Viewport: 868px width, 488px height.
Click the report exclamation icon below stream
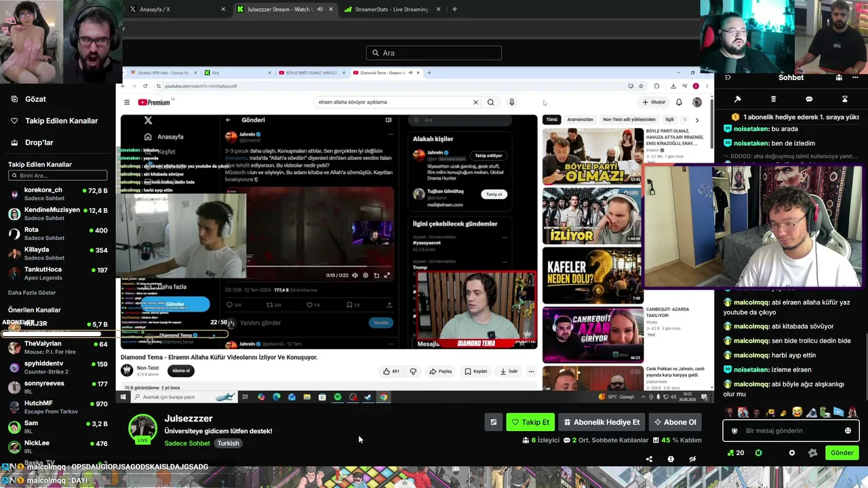pyautogui.click(x=671, y=459)
